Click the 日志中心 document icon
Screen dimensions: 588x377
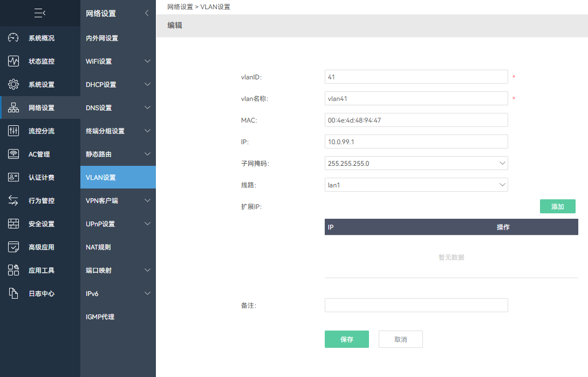click(13, 294)
